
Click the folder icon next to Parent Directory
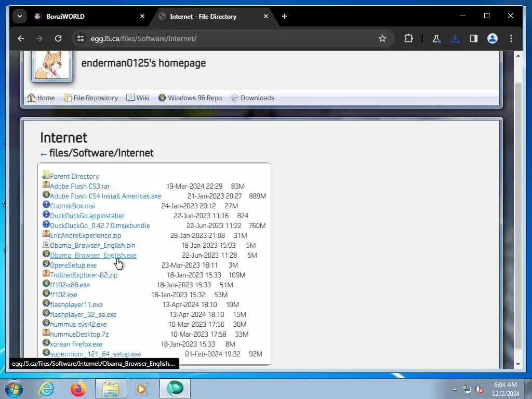pos(46,175)
